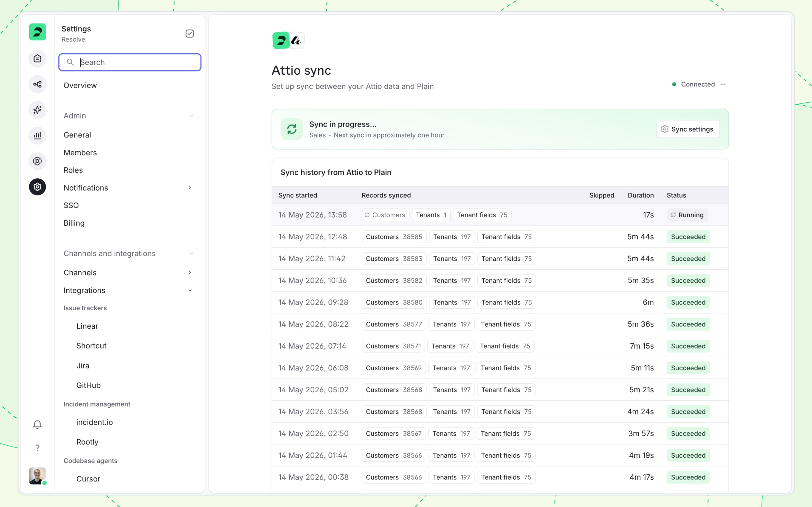Open the workflows node icon in the rail

pos(37,84)
